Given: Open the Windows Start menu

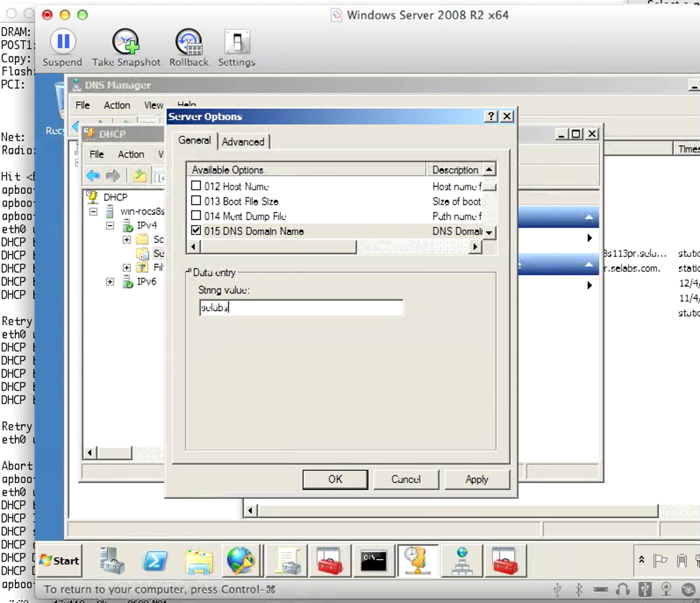Looking at the screenshot, I should click(60, 560).
